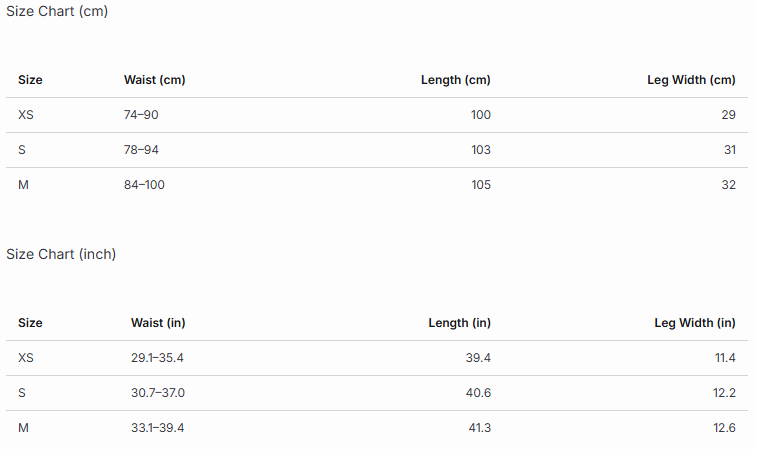
Task: Click the XS size cell in cm chart
Action: [x=26, y=115]
